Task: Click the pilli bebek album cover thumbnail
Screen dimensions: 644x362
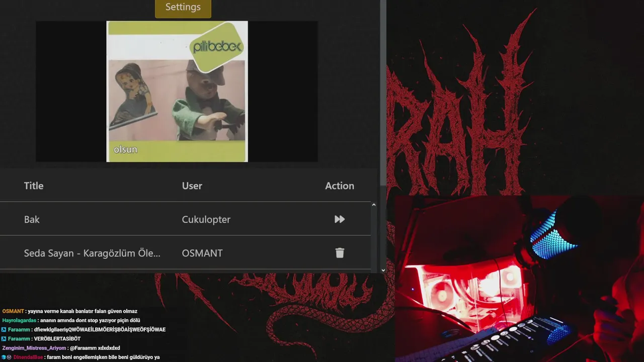Action: (x=177, y=92)
